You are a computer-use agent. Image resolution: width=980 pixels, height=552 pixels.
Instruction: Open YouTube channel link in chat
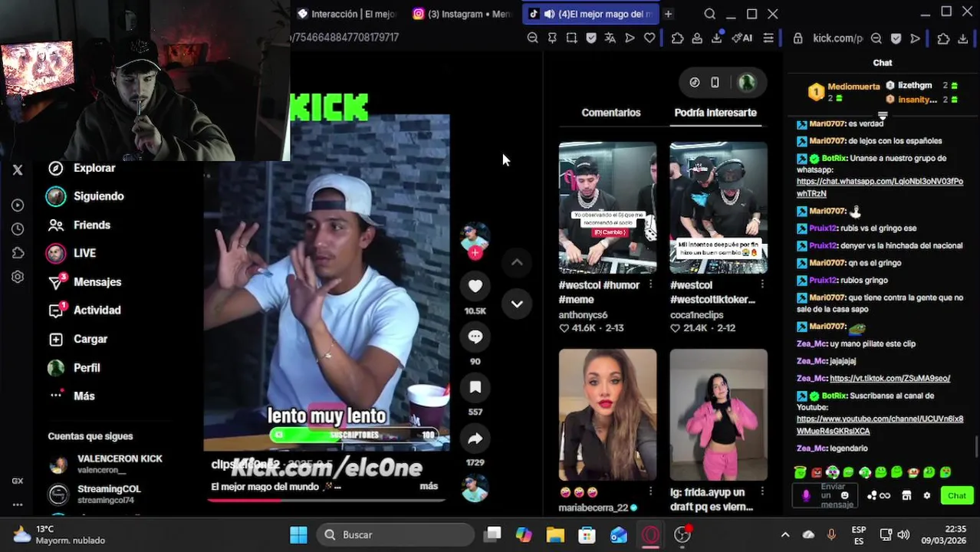click(880, 425)
